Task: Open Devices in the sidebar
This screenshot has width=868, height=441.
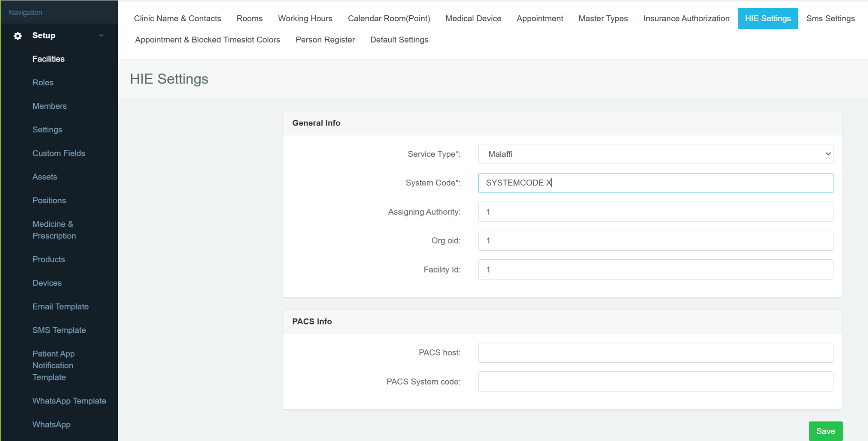Action: (47, 283)
